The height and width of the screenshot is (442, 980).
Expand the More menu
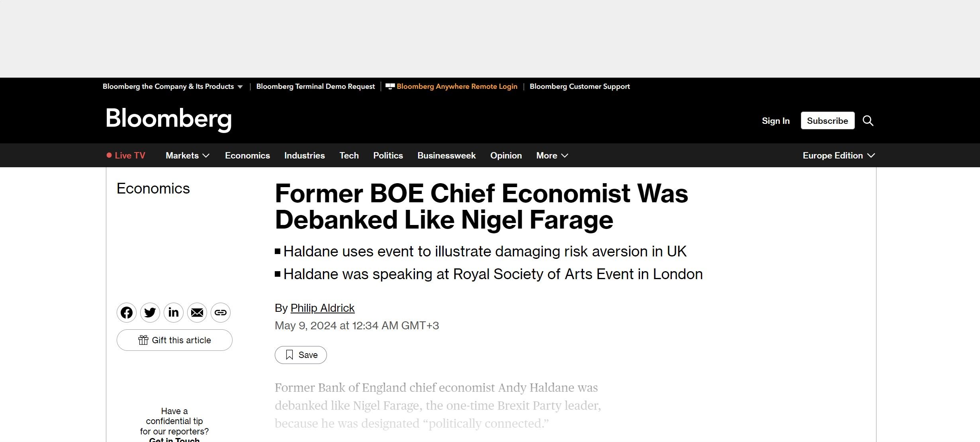pyautogui.click(x=552, y=155)
